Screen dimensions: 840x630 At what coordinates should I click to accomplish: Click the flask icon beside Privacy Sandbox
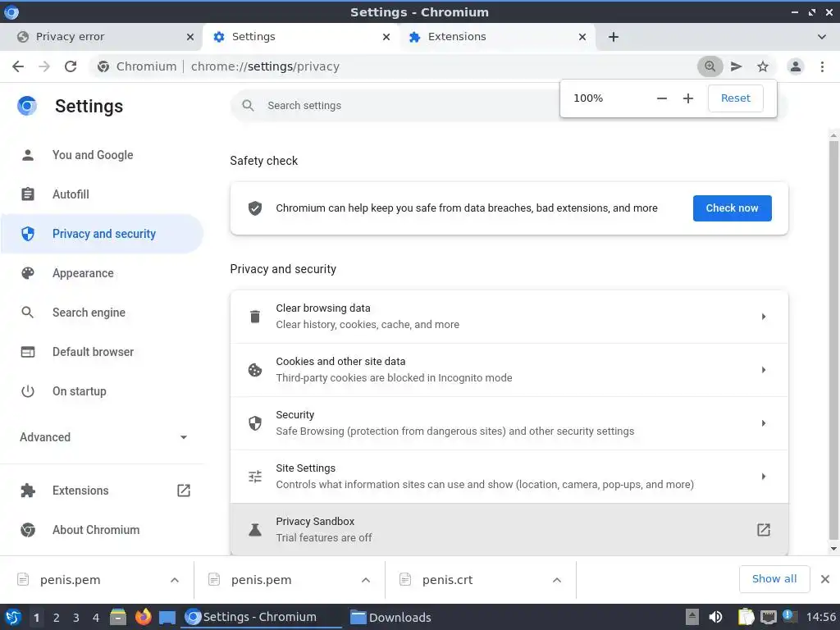click(255, 530)
